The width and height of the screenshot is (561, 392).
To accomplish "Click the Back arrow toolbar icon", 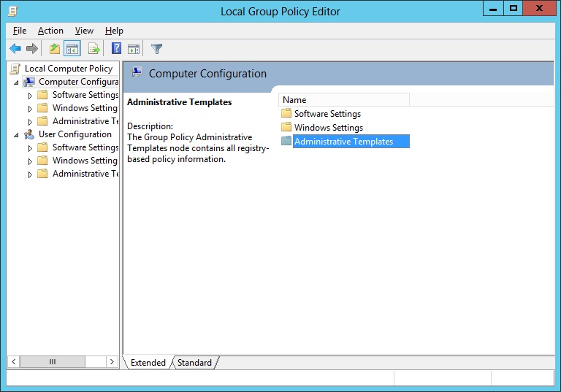I will (x=15, y=48).
